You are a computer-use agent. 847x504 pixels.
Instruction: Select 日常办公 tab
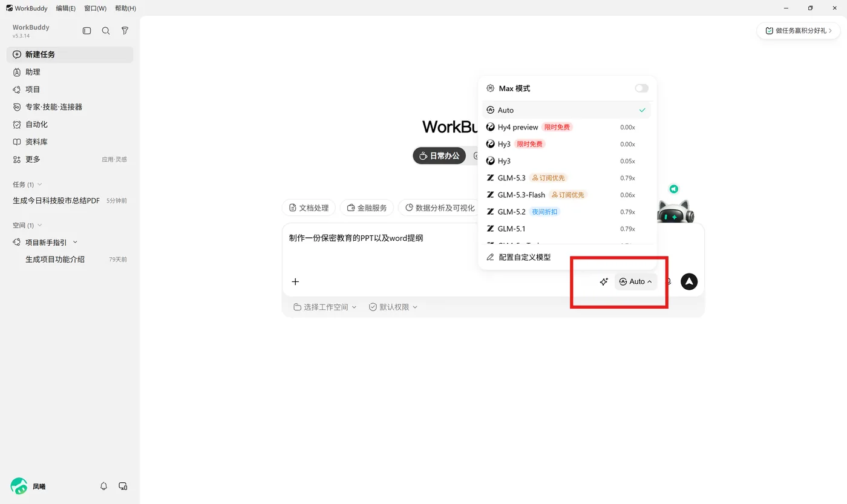pyautogui.click(x=439, y=155)
